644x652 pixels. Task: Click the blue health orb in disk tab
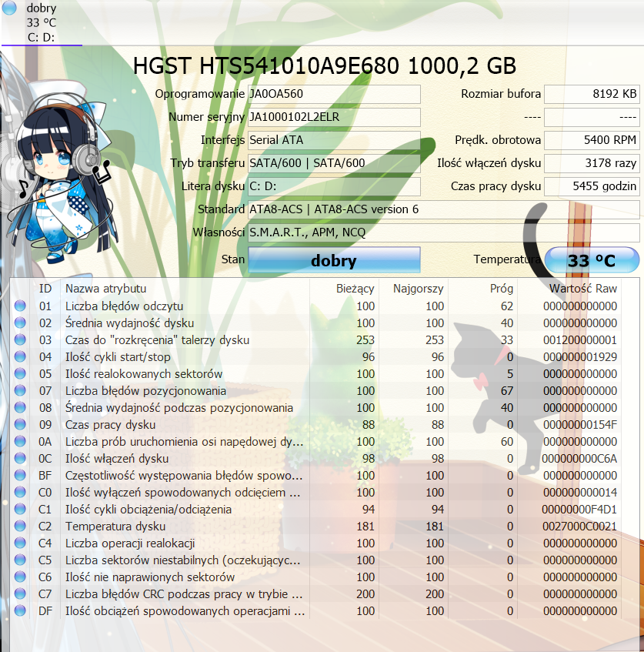click(9, 8)
